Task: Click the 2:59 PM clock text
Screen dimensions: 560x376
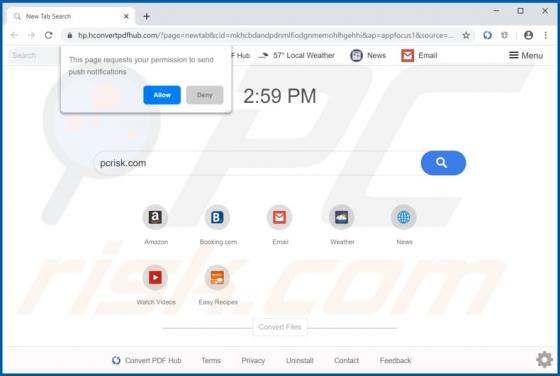Action: (280, 96)
